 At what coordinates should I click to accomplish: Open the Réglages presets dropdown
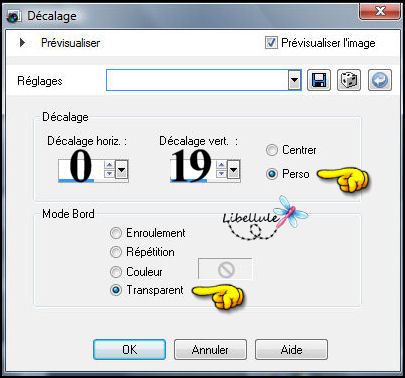(294, 80)
